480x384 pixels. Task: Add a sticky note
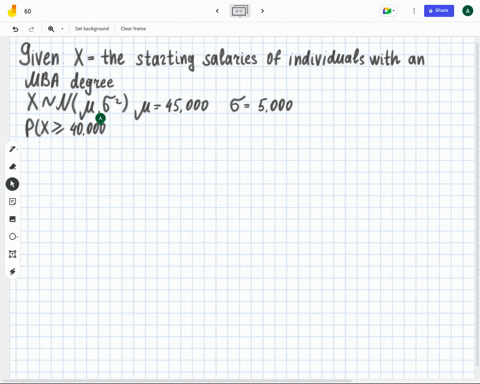(13, 202)
